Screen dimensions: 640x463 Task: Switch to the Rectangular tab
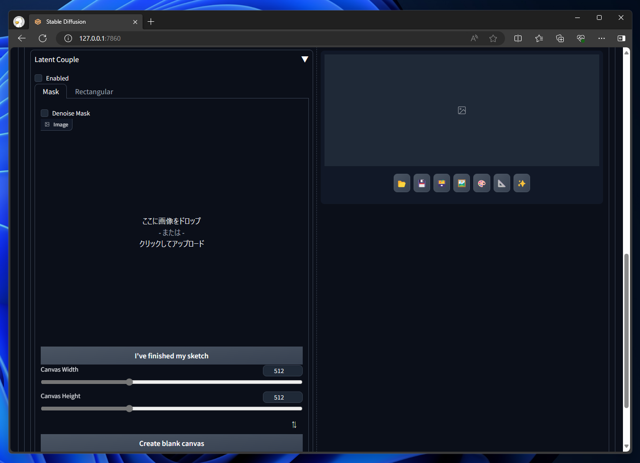[x=94, y=92]
